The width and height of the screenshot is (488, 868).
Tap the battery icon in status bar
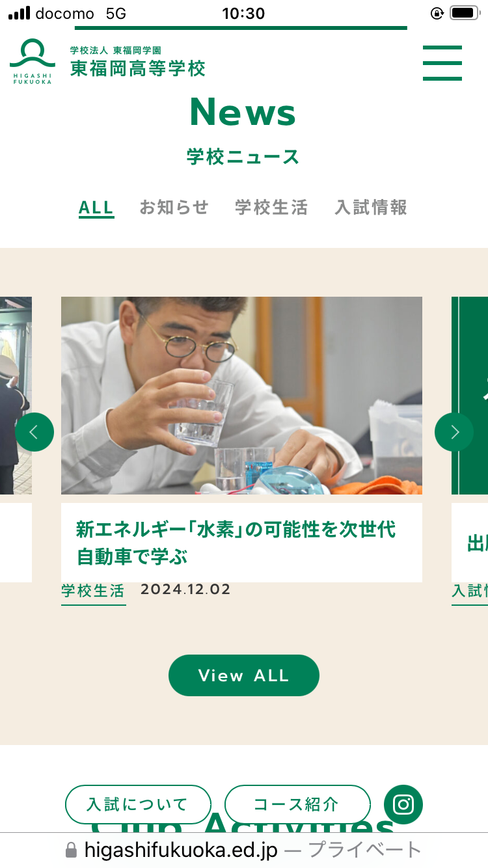click(x=465, y=13)
